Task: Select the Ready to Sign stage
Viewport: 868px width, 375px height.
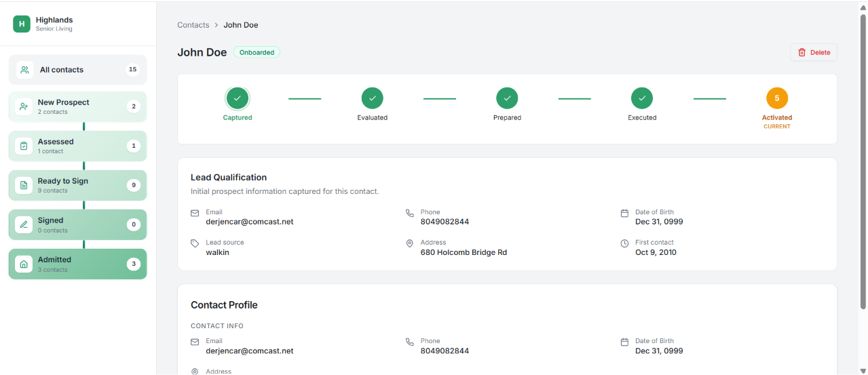Action: (x=77, y=185)
